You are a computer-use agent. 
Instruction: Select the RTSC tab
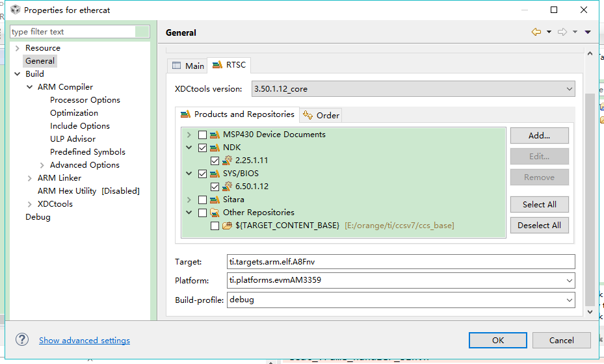click(x=230, y=65)
